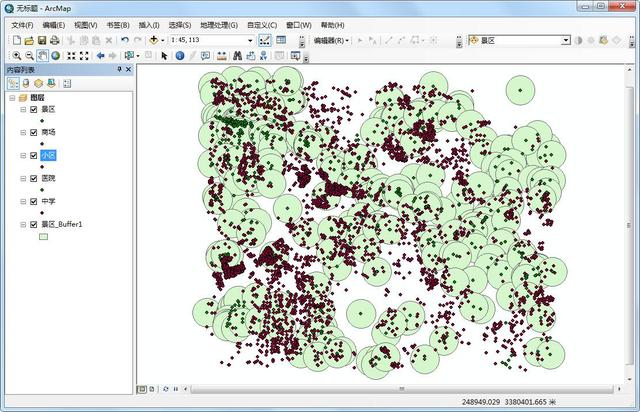Open the Find Route tool

tap(251, 56)
